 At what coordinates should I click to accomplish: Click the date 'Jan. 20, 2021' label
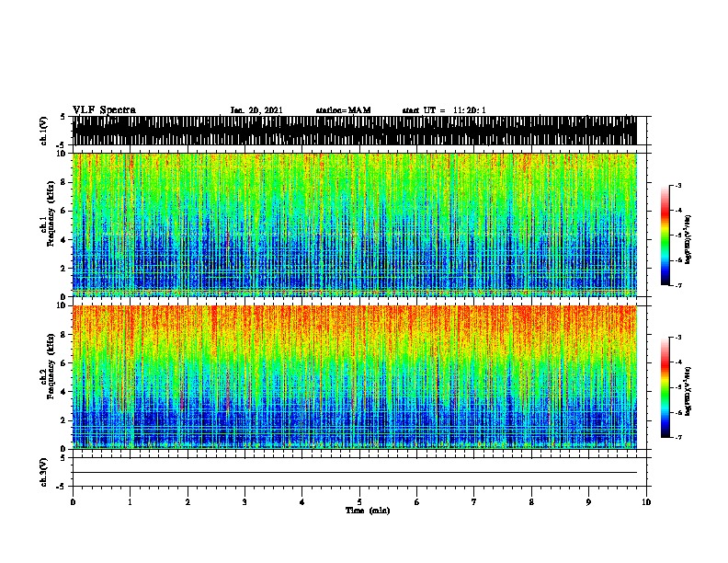256,110
